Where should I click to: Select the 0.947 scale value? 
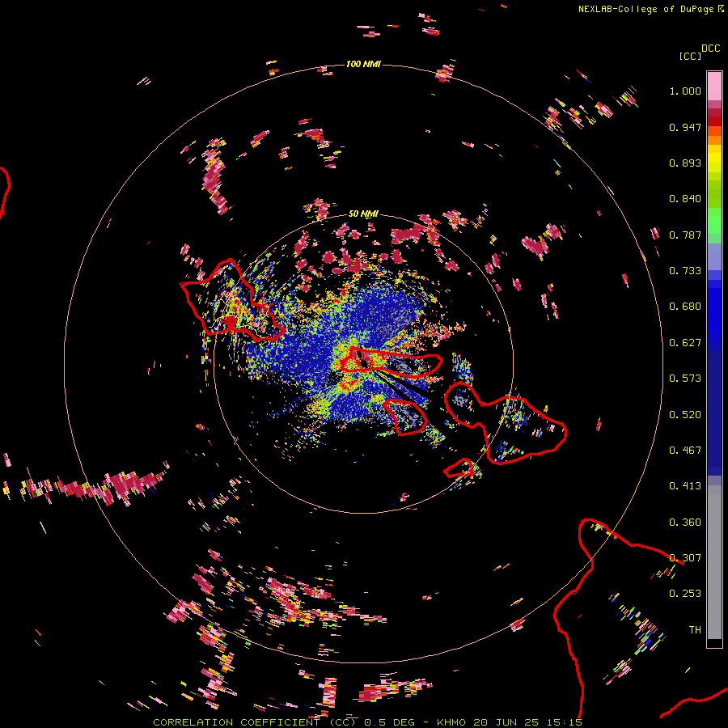click(x=685, y=127)
